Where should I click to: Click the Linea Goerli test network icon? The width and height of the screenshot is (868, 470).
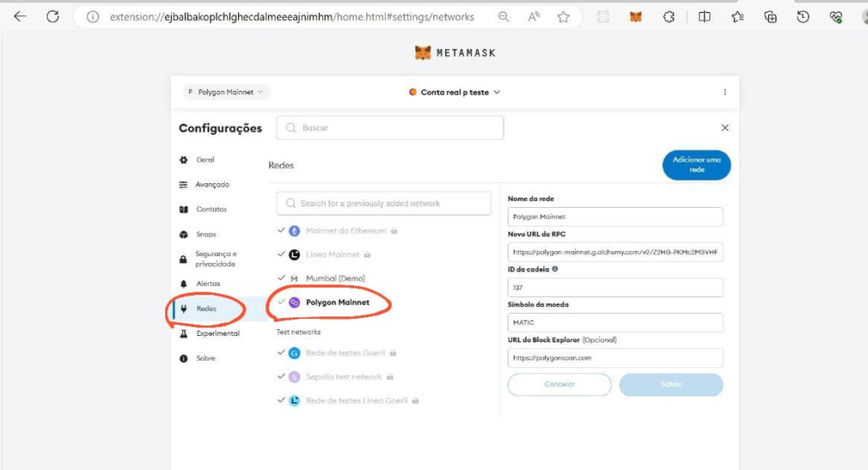294,400
